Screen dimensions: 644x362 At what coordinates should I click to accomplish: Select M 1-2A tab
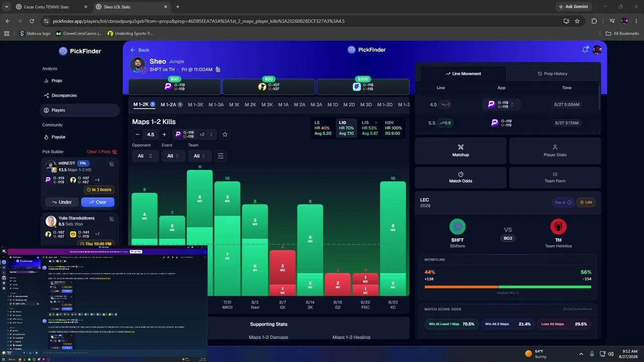tap(171, 105)
